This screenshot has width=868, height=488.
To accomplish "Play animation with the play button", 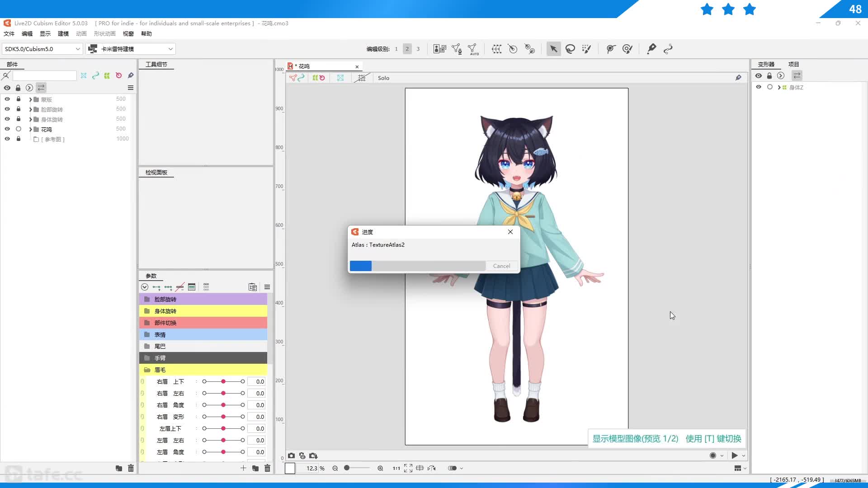I will [735, 455].
